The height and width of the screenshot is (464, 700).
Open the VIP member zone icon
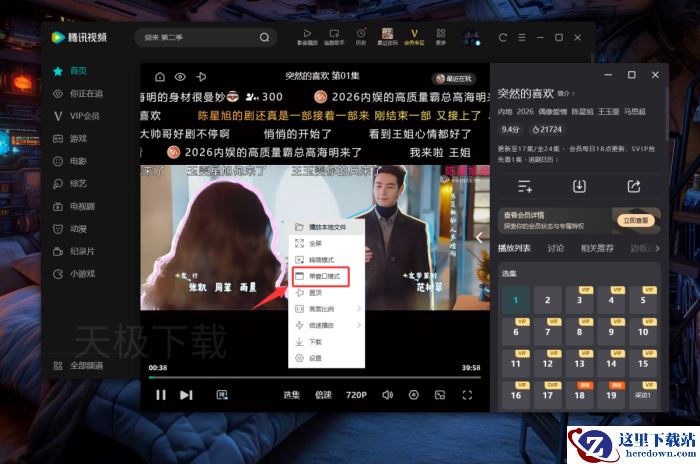pos(414,37)
